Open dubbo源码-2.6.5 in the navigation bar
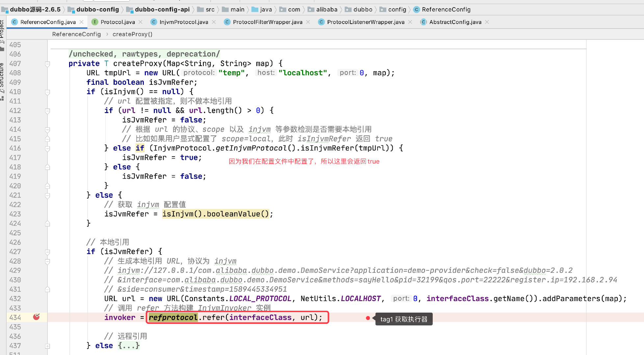The height and width of the screenshot is (355, 644). click(35, 10)
